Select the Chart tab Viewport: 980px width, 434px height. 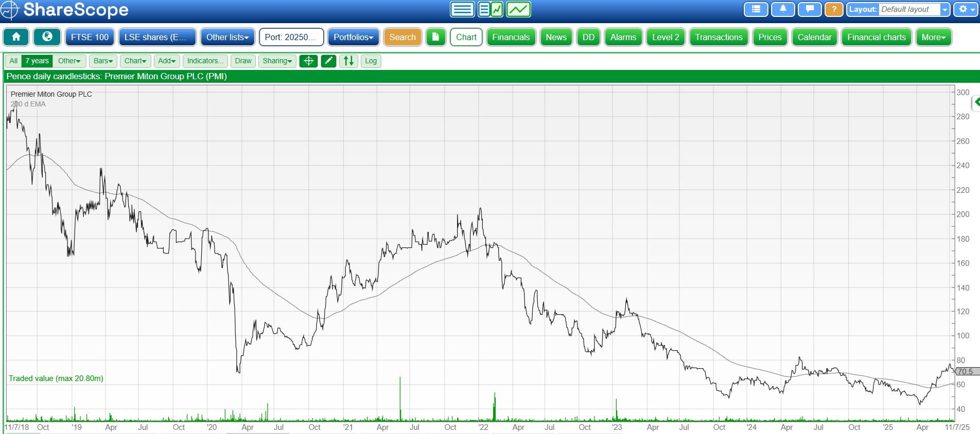coord(466,37)
